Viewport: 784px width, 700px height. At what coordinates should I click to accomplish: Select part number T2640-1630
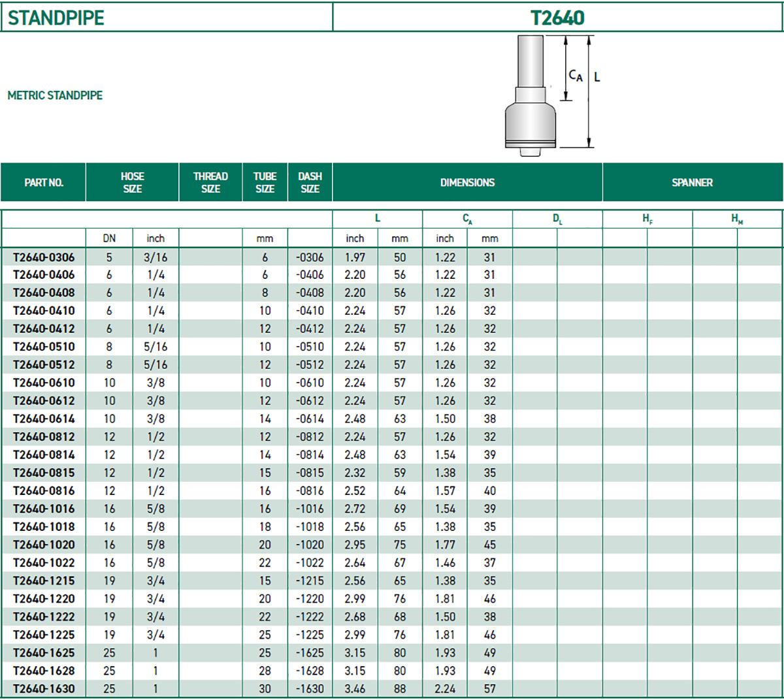tap(44, 688)
